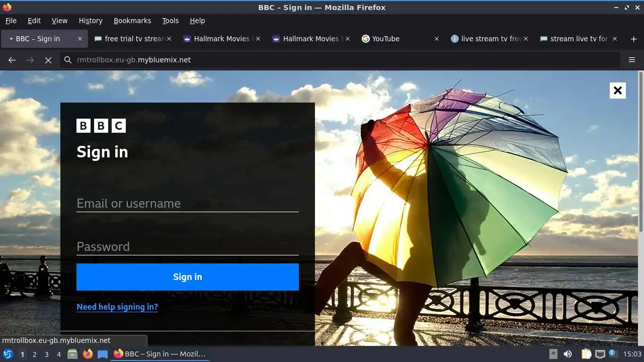
Task: Click the removable media eject tray icon
Action: click(x=553, y=354)
